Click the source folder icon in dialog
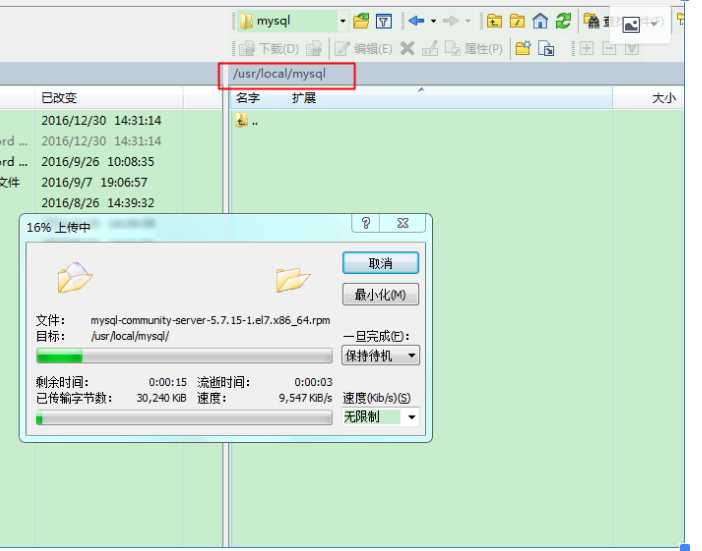Viewport: 702px width, 551px height. click(x=75, y=278)
